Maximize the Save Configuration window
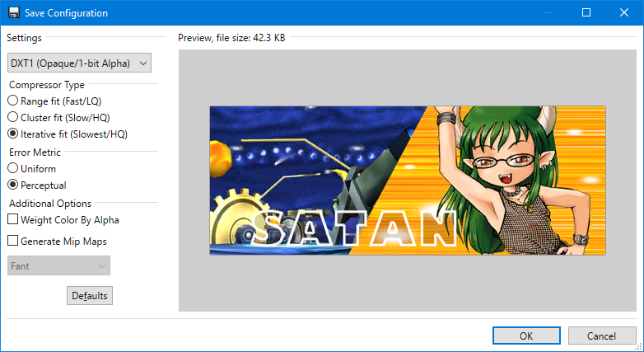644x352 pixels. [586, 12]
